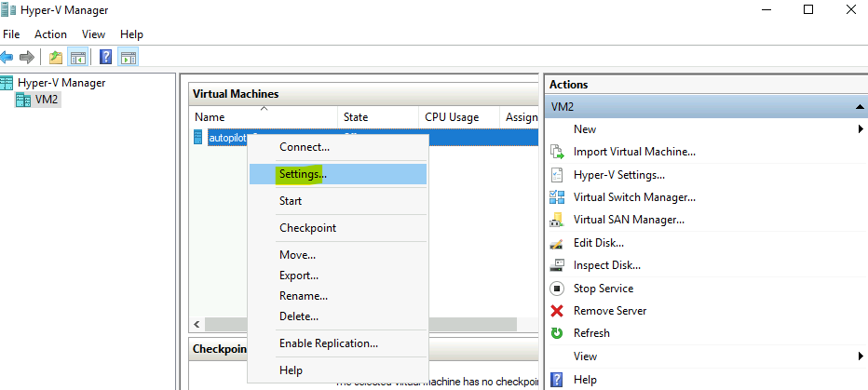Viewport: 868px width, 390px height.
Task: Sort by State column header
Action: click(377, 116)
